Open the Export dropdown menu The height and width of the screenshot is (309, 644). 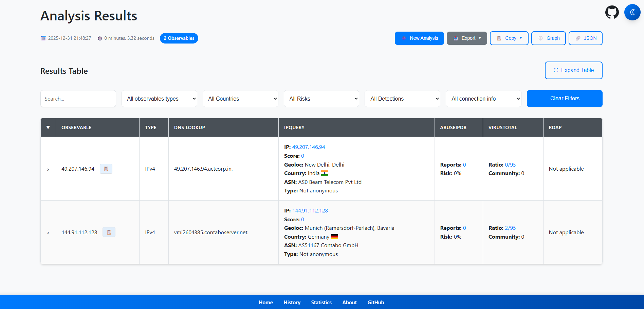(x=467, y=38)
